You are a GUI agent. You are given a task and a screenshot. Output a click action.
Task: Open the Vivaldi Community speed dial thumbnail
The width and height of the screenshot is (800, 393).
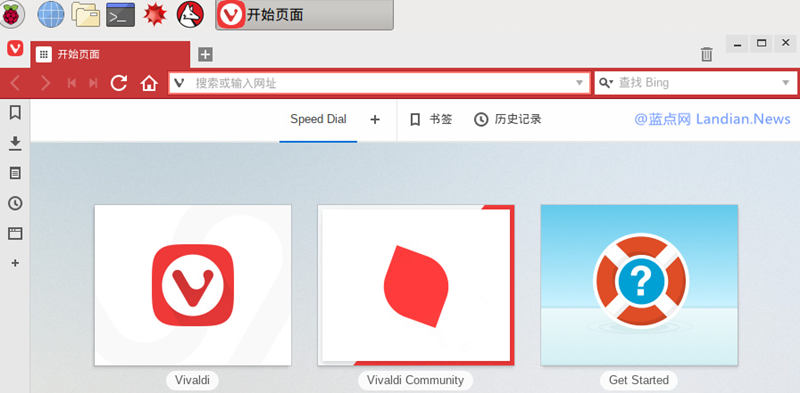click(x=416, y=285)
